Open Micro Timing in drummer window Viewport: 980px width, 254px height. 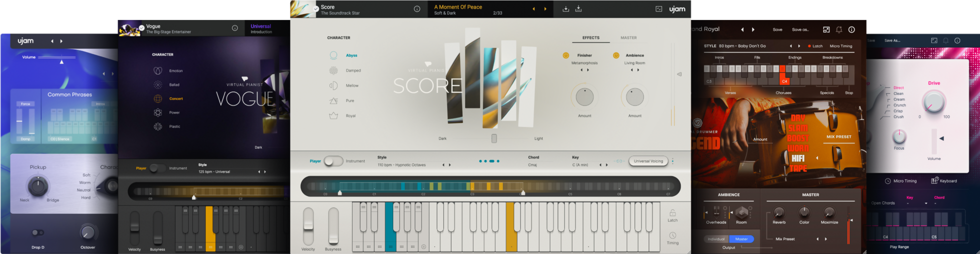(841, 46)
